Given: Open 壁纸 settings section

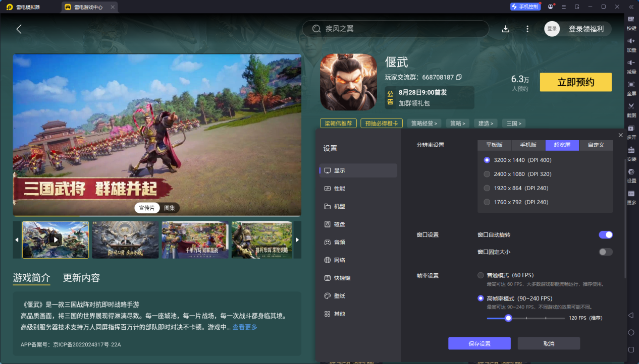Looking at the screenshot, I should [x=359, y=296].
